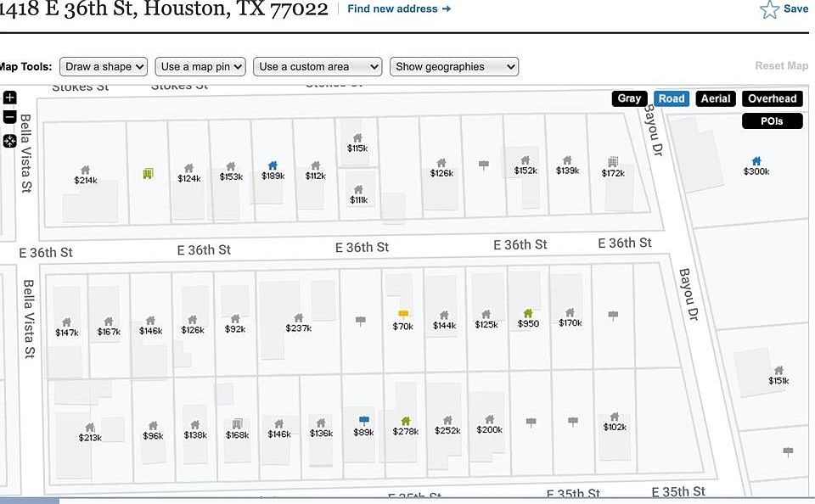Switch map to Aerial view
Screen dimensions: 815x504
coord(715,98)
